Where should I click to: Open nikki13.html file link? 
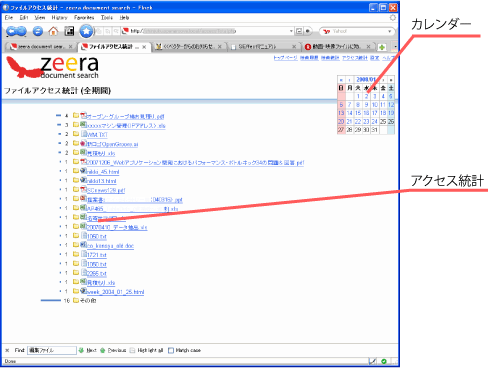[x=102, y=181]
